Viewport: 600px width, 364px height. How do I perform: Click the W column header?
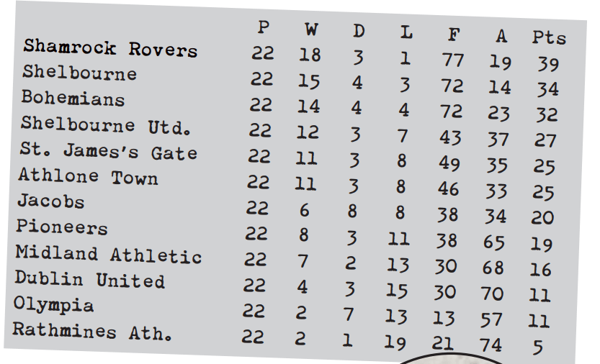tap(311, 29)
